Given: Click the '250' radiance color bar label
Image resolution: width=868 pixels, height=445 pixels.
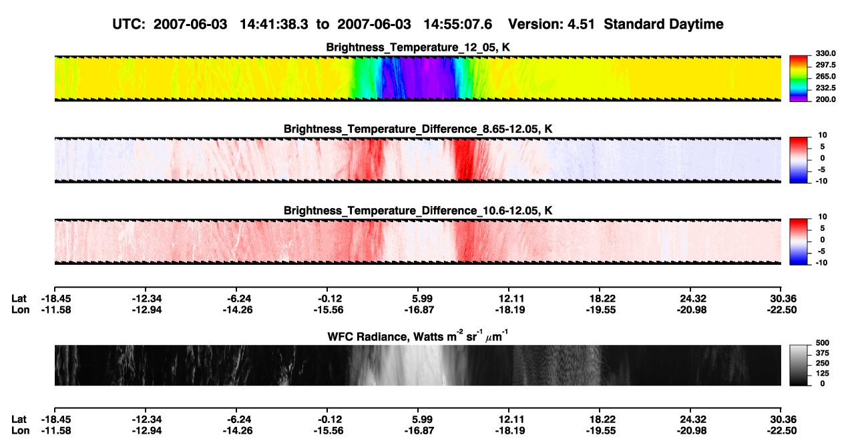Looking at the screenshot, I should click(824, 363).
